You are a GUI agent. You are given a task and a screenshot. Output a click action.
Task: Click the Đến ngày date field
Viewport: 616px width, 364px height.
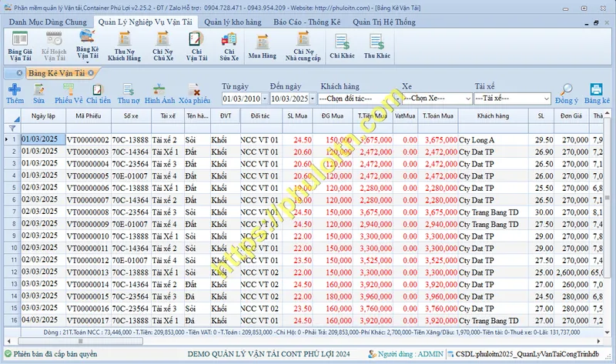coord(290,99)
